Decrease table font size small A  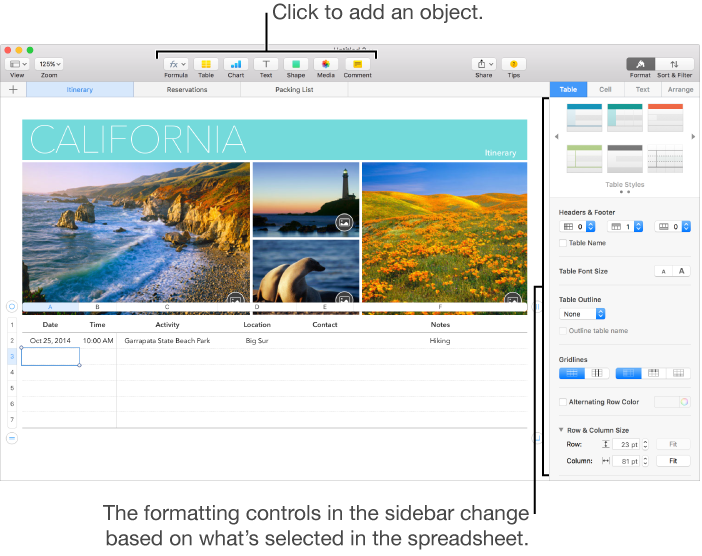(663, 271)
